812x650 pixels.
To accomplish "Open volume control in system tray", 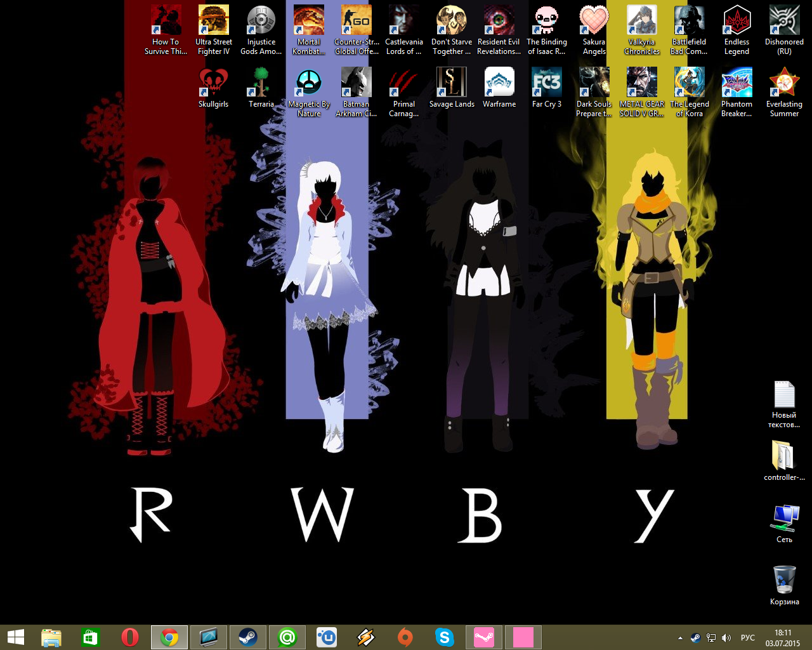I will (726, 638).
